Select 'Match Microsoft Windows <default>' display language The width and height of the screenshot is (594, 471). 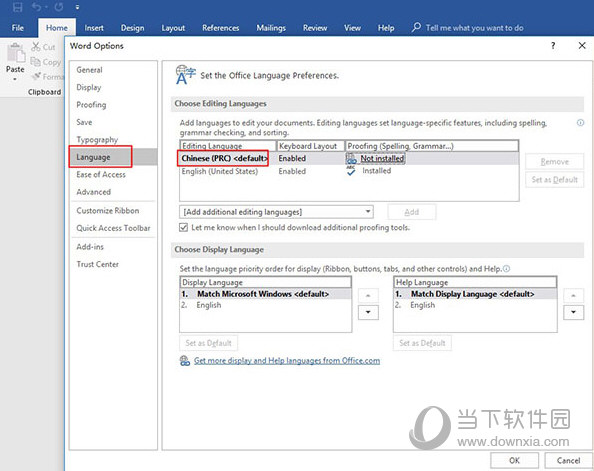coord(266,294)
